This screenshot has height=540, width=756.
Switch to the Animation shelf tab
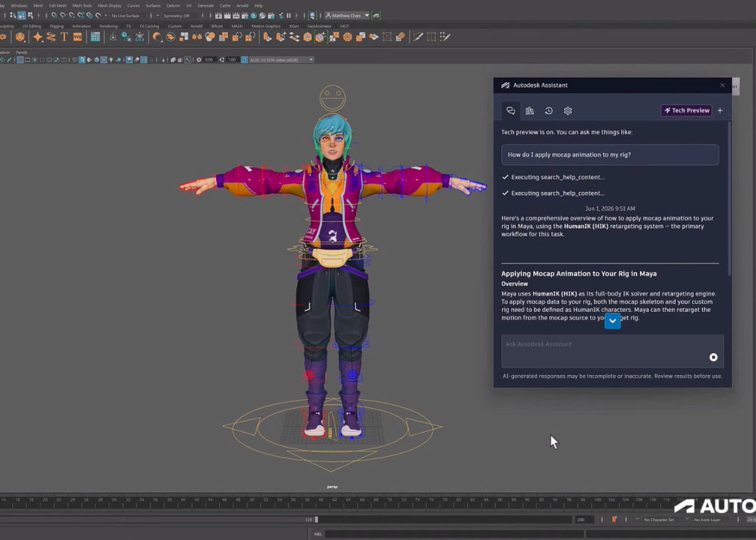click(81, 26)
